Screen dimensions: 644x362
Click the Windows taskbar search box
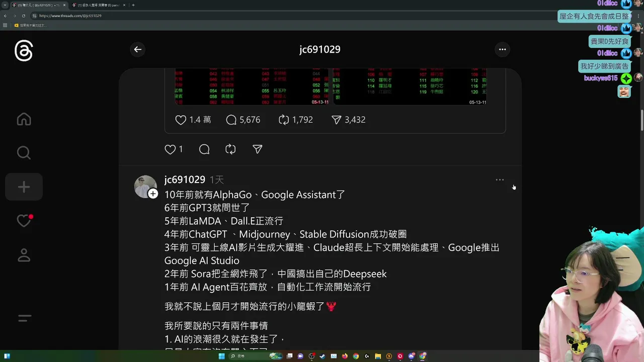(x=255, y=356)
